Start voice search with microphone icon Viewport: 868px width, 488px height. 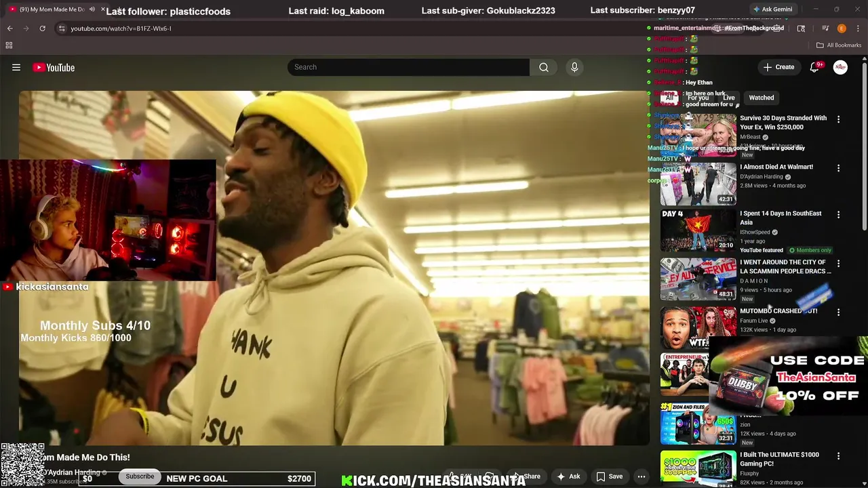coord(574,67)
